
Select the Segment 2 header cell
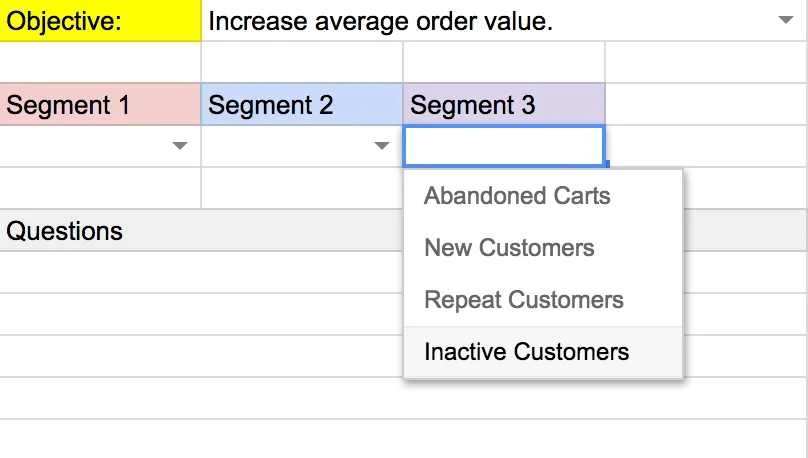pyautogui.click(x=302, y=104)
